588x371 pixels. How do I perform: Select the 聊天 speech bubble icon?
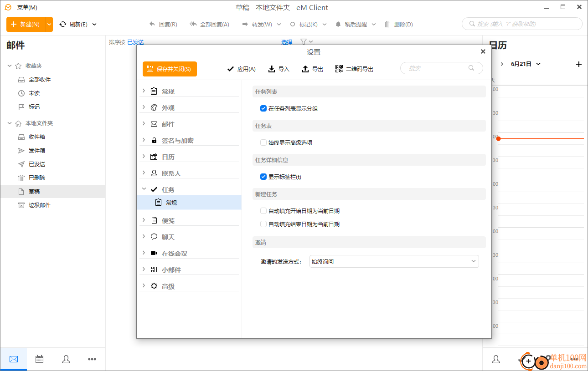pos(154,237)
